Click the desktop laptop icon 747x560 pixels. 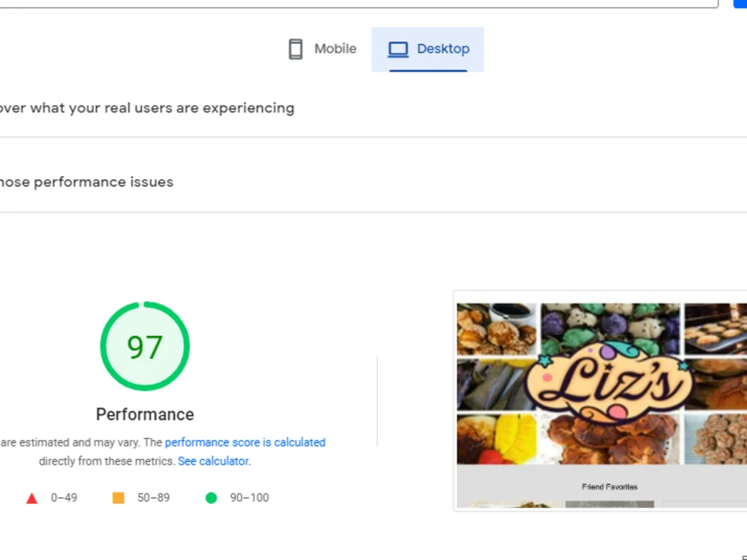click(398, 49)
